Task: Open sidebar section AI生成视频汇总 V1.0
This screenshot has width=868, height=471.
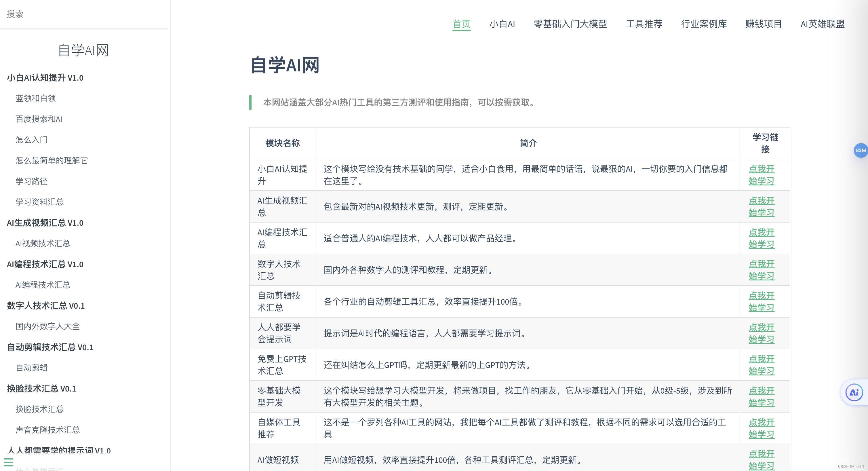Action: (45, 223)
